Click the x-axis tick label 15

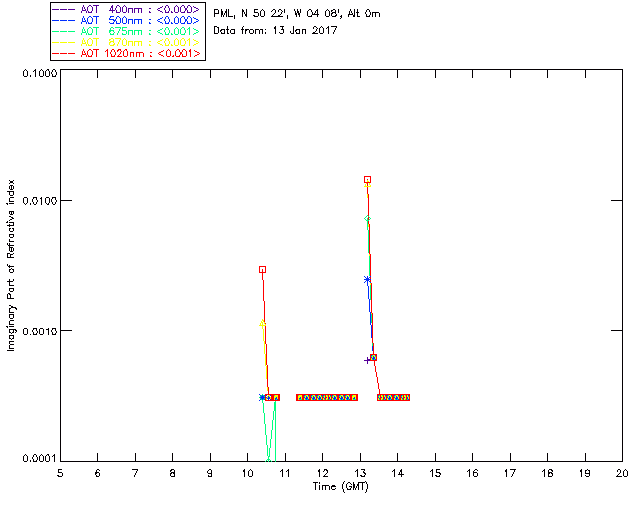[x=435, y=473]
